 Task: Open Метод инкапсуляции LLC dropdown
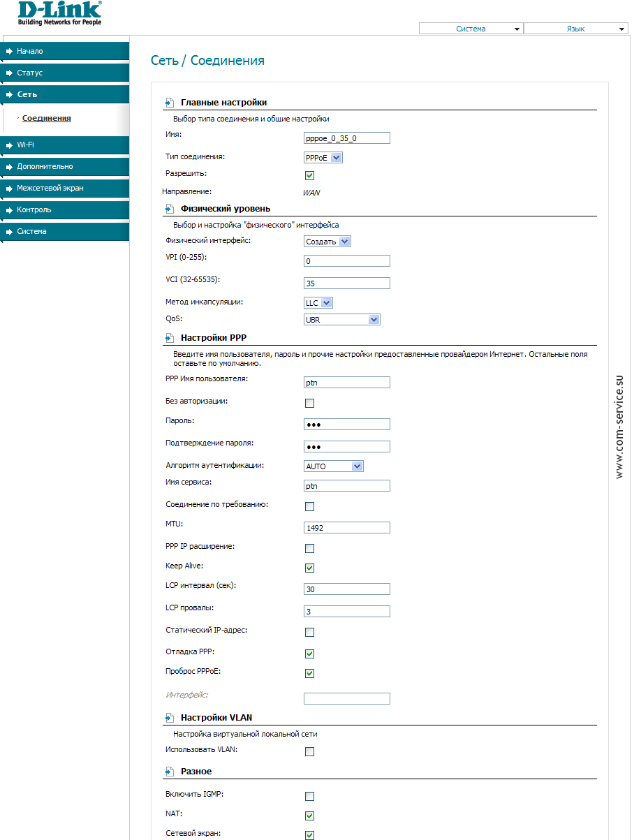point(318,303)
